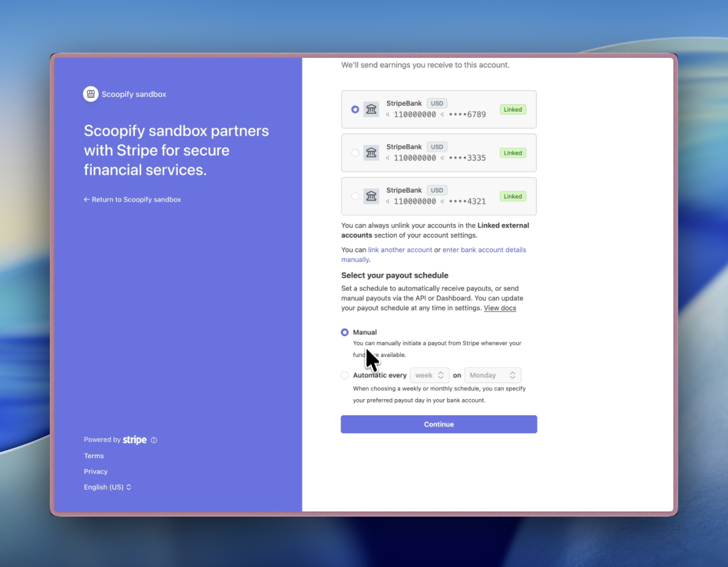
Task: Click the info icon beside Powered by Stripe
Action: (154, 440)
